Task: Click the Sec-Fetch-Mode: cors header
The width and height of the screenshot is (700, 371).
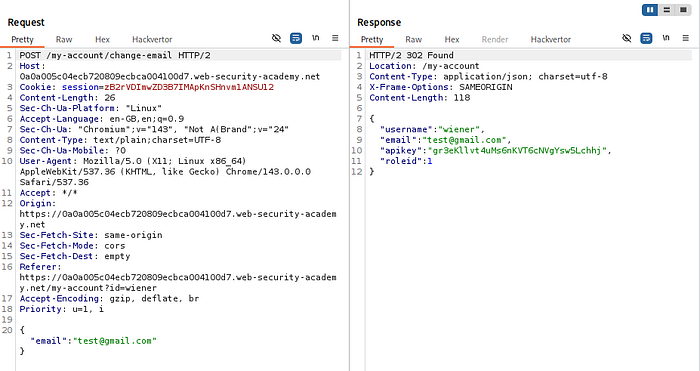Action: [72, 246]
